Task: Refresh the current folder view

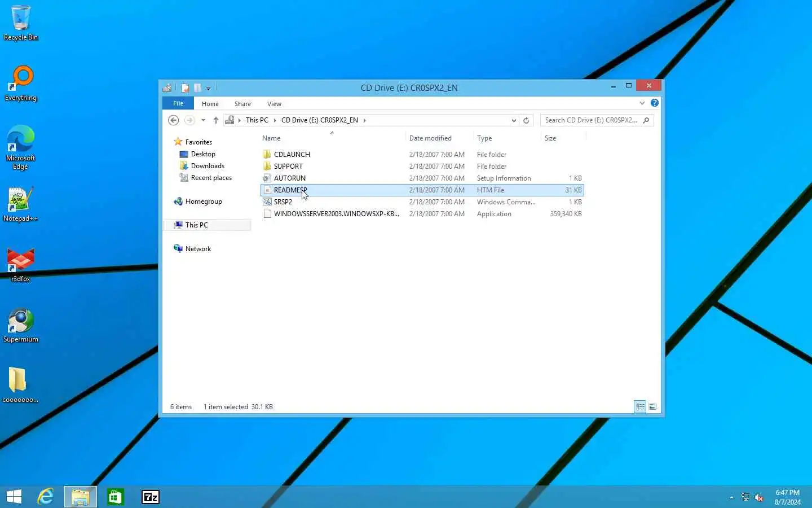Action: pyautogui.click(x=526, y=120)
